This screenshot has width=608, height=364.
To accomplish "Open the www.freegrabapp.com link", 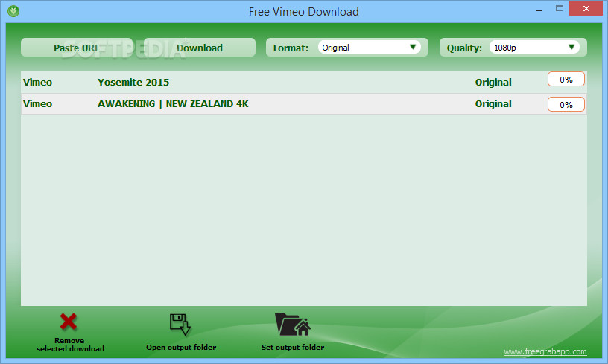I will (x=545, y=351).
